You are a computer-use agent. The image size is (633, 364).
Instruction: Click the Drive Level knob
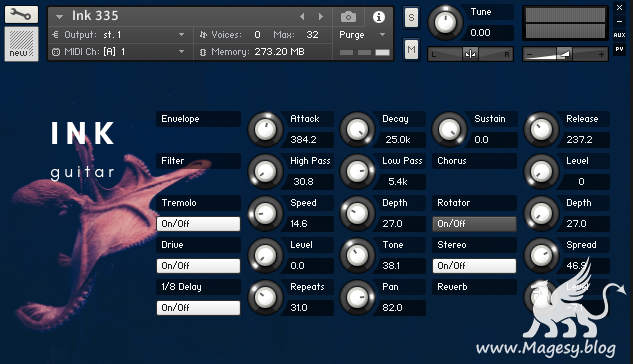point(265,255)
